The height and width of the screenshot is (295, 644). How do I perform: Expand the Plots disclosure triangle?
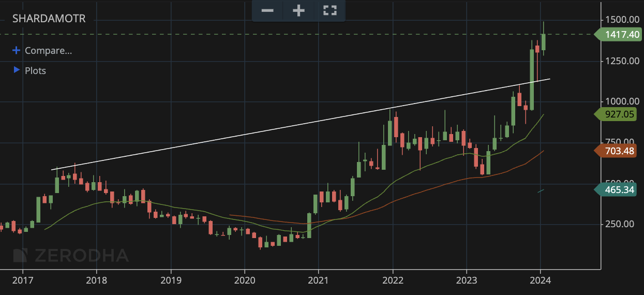click(17, 70)
